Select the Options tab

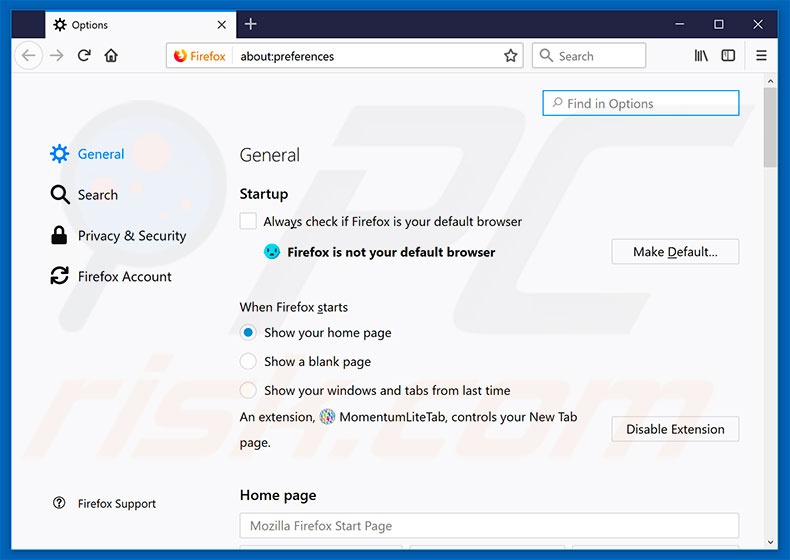[141, 25]
